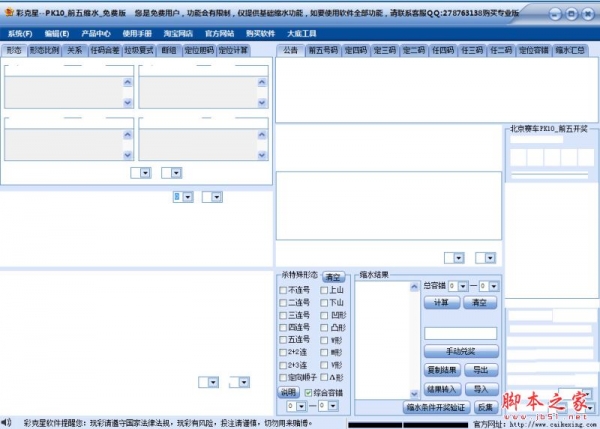This screenshot has width=600, height=429.
Task: Click the 说明 button
Action: click(x=288, y=392)
